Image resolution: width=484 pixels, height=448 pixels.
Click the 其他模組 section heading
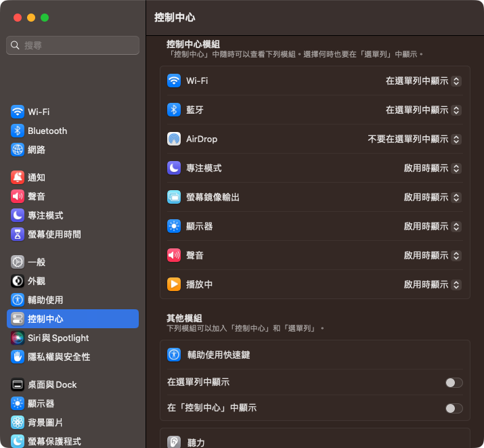(184, 318)
